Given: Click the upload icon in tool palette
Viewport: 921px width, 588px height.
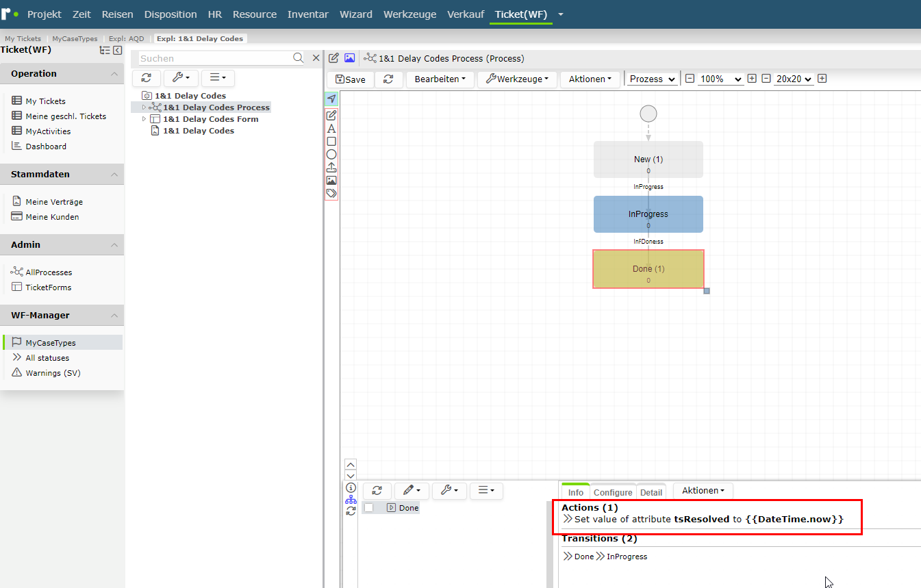Looking at the screenshot, I should click(x=331, y=168).
